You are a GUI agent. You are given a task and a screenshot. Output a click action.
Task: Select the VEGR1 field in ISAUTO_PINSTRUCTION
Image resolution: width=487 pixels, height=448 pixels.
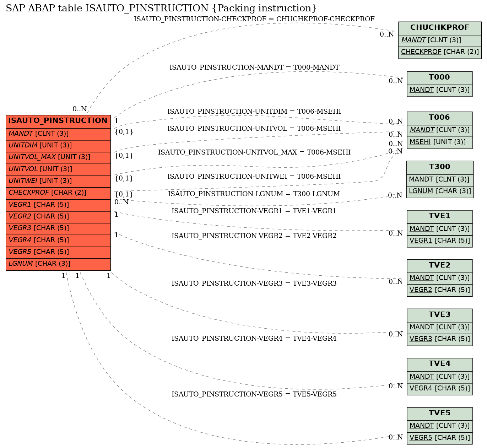click(x=58, y=205)
